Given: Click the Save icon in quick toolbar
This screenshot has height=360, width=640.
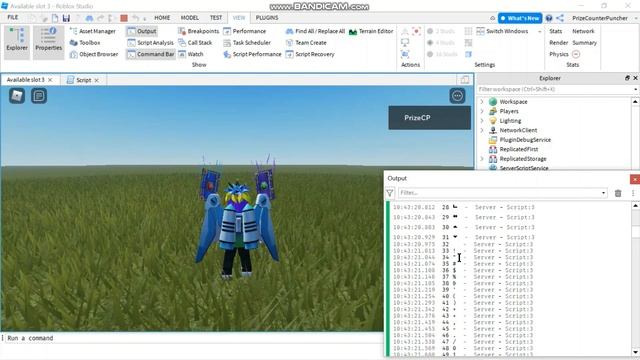Looking at the screenshot, I should pyautogui.click(x=66, y=18).
